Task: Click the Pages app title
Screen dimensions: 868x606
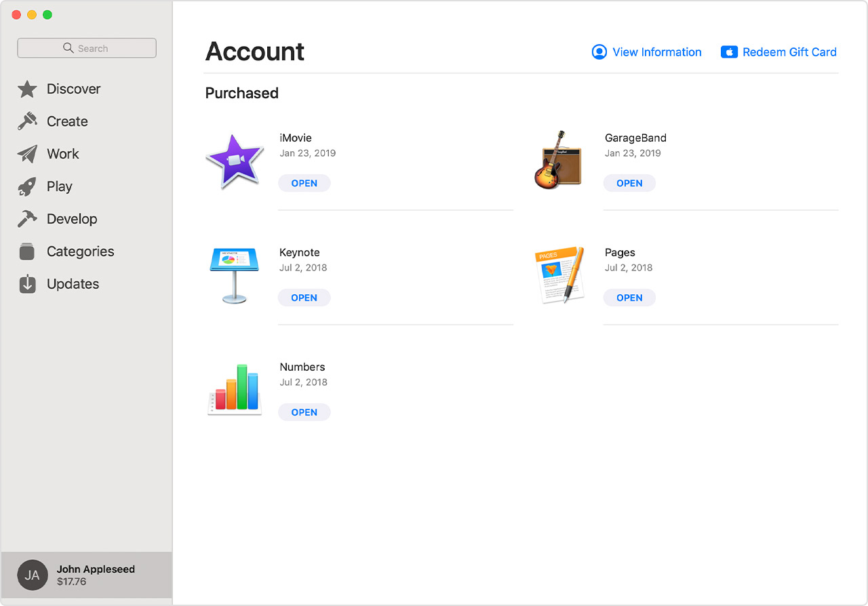Action: (x=620, y=252)
